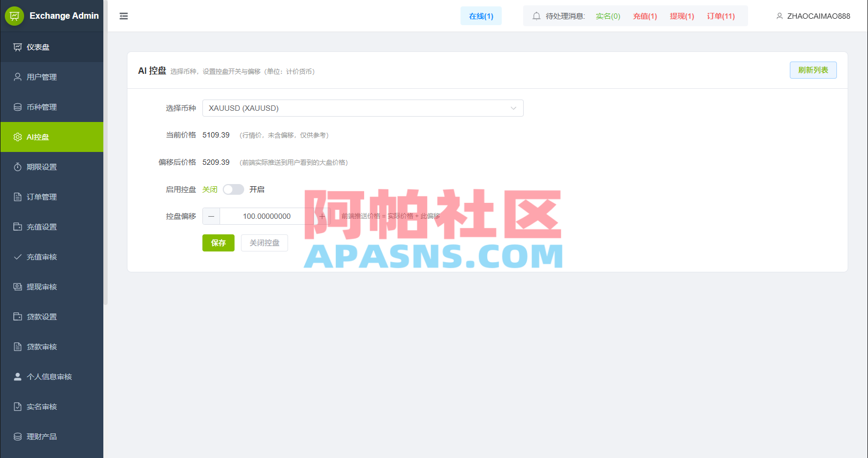Viewport: 868px width, 458px height.
Task: Toggle the 启用控盘 switch on
Action: pos(233,189)
